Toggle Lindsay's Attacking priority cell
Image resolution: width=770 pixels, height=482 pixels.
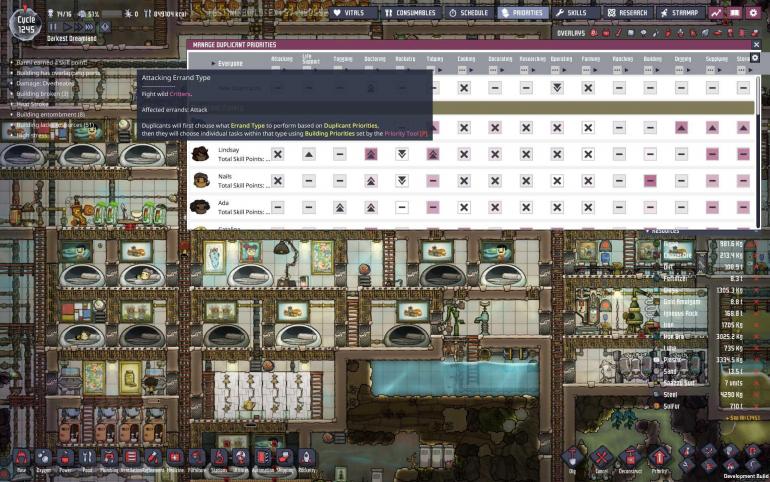(x=277, y=154)
